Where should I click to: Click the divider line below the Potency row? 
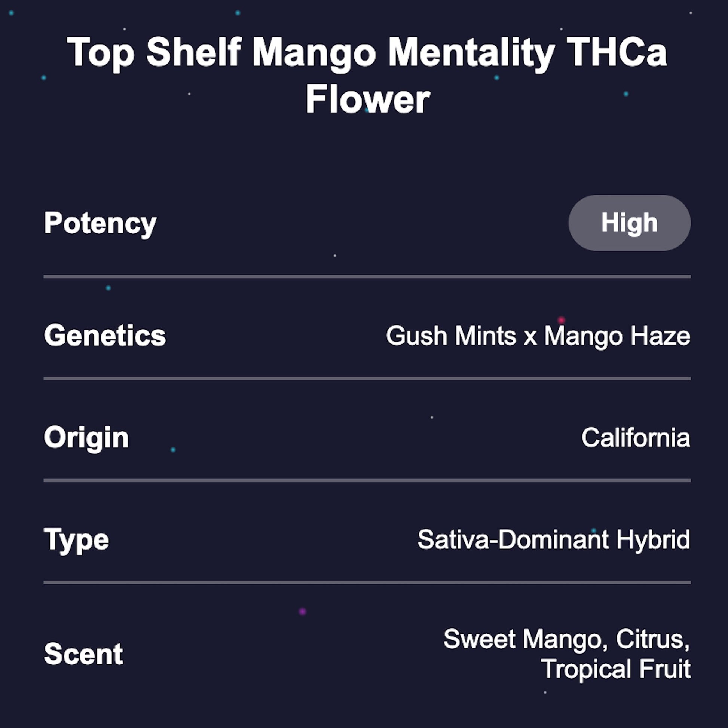point(367,276)
